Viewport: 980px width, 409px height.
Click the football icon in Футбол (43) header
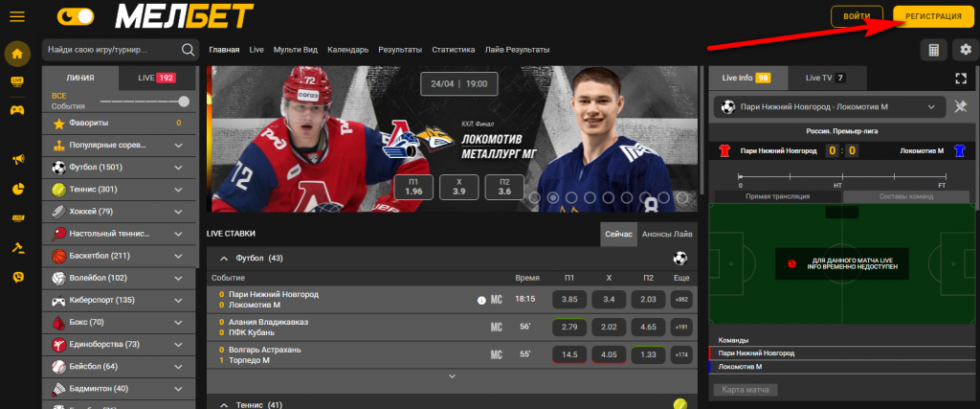(x=680, y=258)
